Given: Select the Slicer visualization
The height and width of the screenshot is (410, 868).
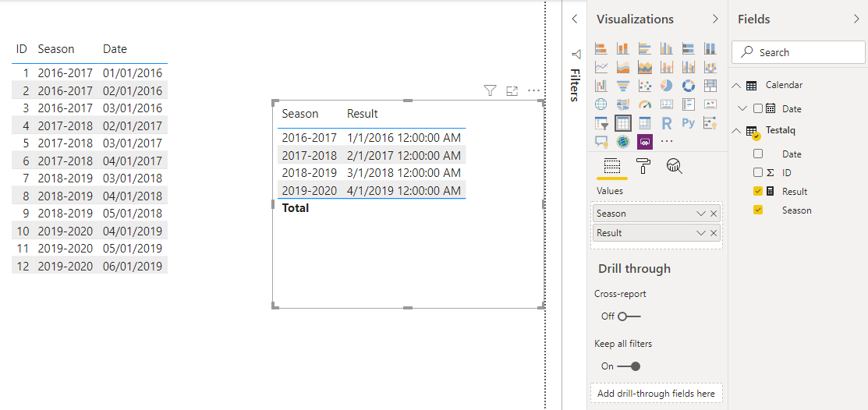Looking at the screenshot, I should pos(601,123).
